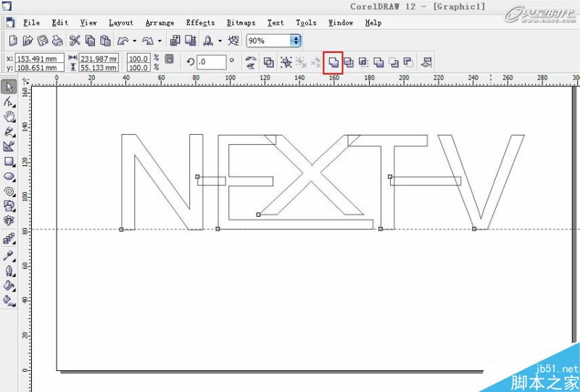This screenshot has height=392, width=580.
Task: Open the 90% zoom level dropdown
Action: (x=296, y=41)
